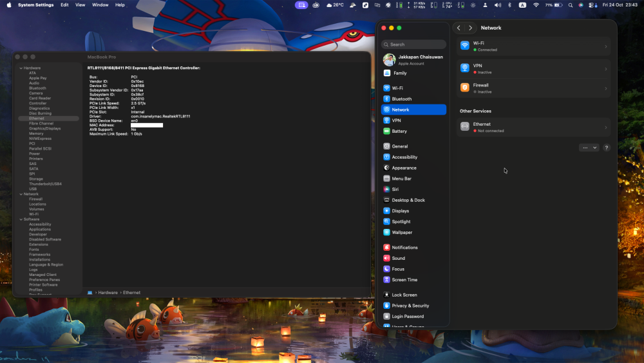This screenshot has height=363, width=644.
Task: Click the orange Firewall icon in Network pane
Action: 464,88
